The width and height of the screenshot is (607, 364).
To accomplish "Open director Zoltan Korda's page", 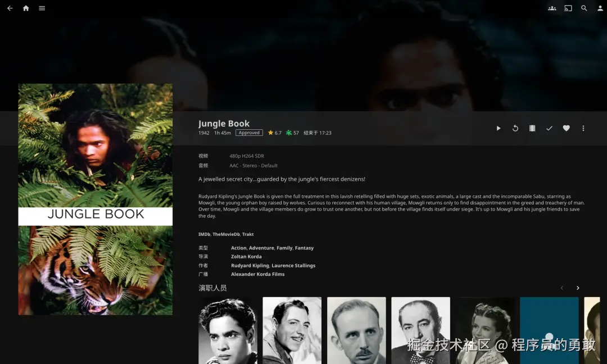I will tap(246, 257).
